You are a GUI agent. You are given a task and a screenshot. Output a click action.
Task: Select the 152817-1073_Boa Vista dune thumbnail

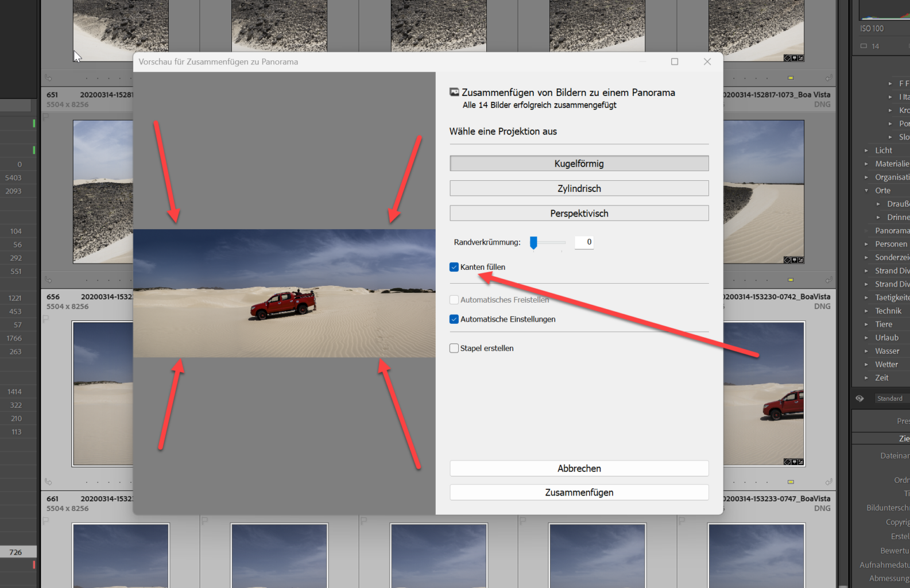click(764, 192)
